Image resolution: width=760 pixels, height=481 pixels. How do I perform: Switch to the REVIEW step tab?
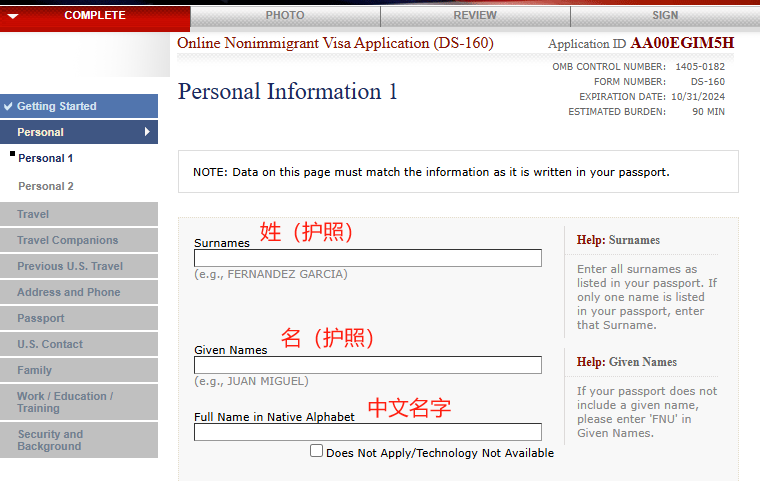(475, 15)
